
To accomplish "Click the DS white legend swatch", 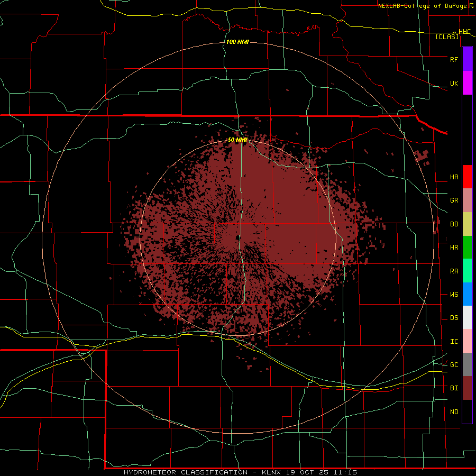I will point(467,317).
